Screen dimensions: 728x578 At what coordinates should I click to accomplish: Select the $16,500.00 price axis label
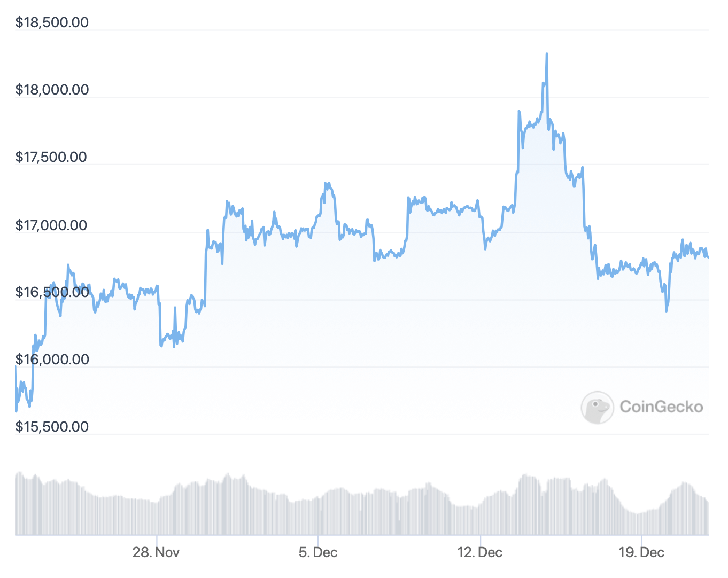point(52,292)
